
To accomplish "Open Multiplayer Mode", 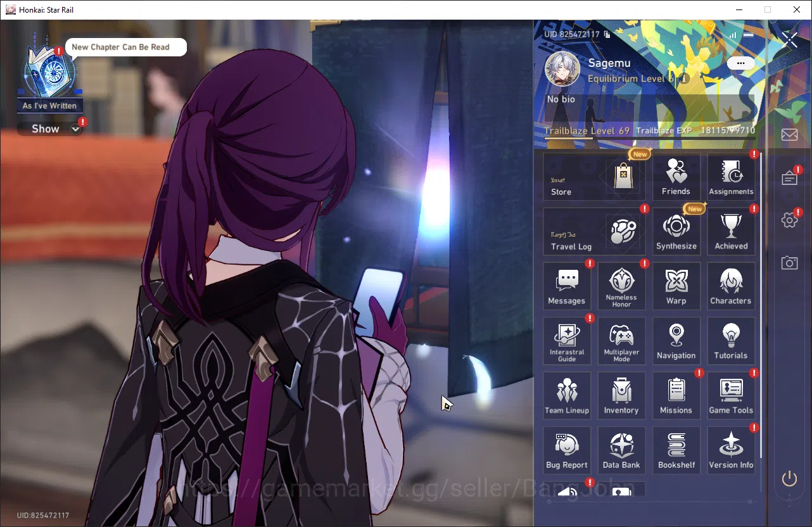I will coord(621,341).
